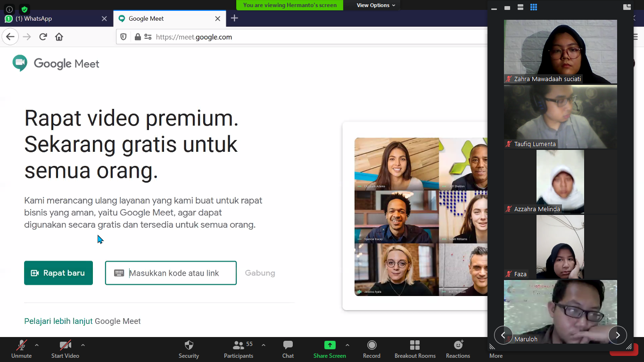Minimize video panel to hidden thumbnail strip

tap(494, 8)
